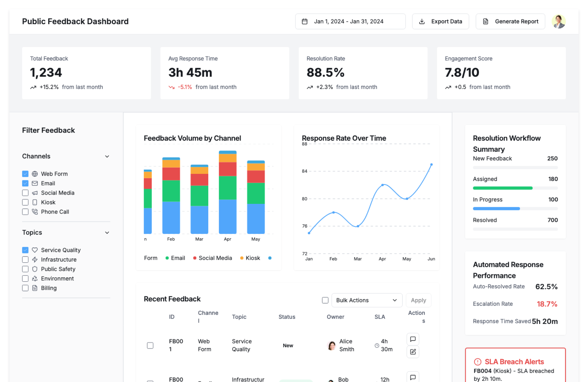Open the Bulk Actions dropdown
588x382 pixels.
(367, 300)
